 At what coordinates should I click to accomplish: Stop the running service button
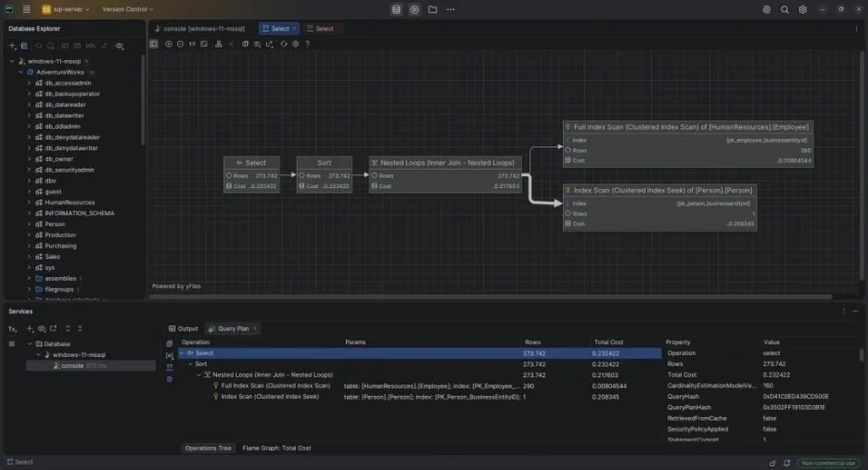[12, 344]
